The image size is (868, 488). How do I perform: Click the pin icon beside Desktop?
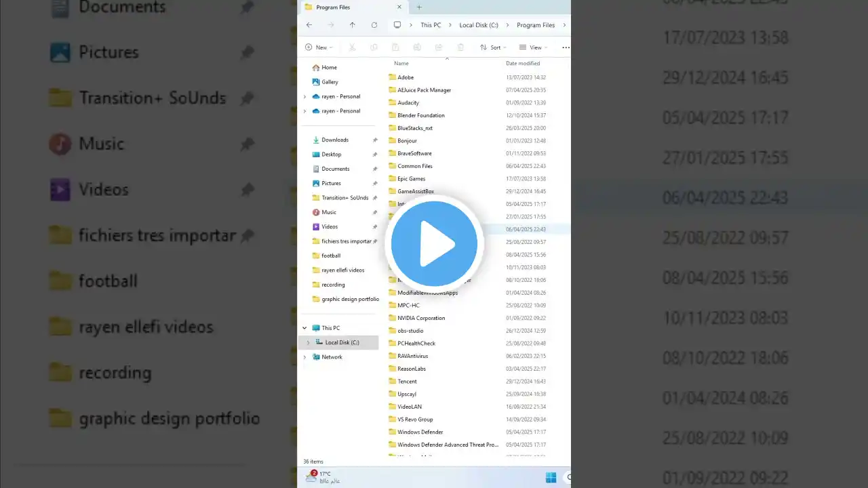pos(375,155)
